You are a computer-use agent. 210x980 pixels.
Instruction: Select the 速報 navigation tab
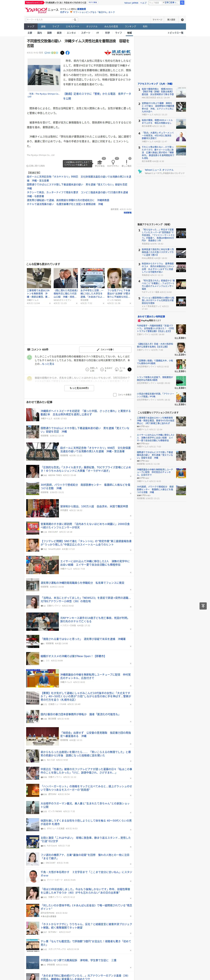43,27
